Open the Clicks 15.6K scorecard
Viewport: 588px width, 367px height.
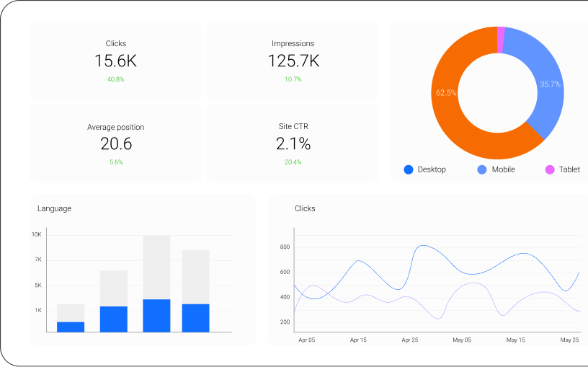coord(115,61)
